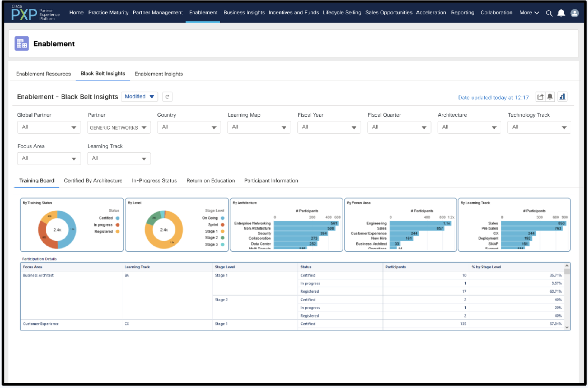Open notifications bell in top navbar

[561, 13]
